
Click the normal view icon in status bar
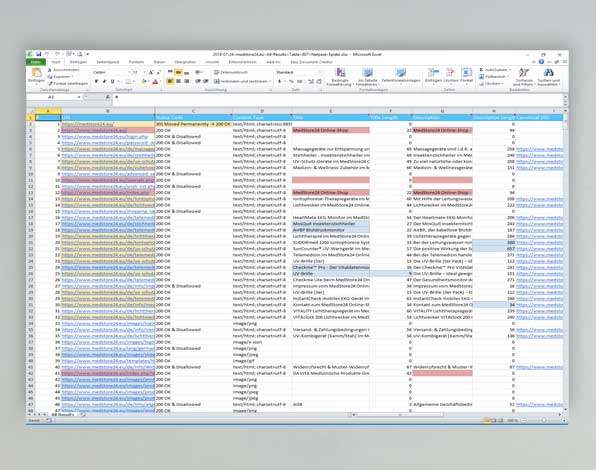486,420
